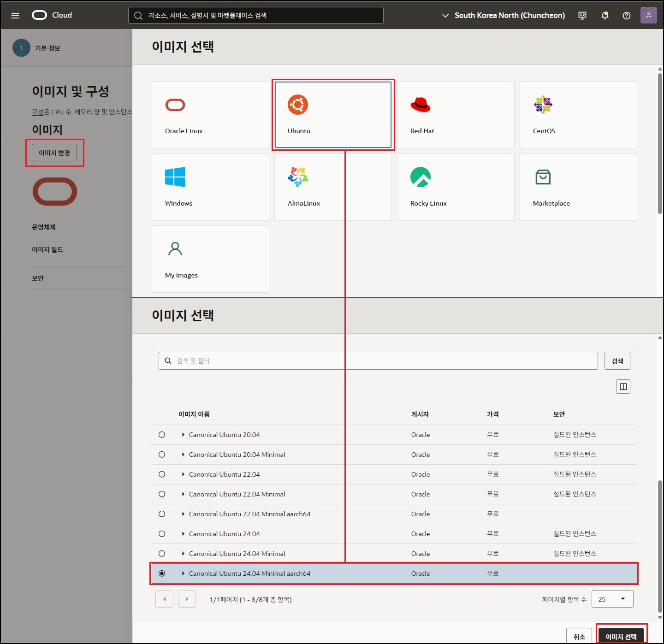The image size is (664, 644).
Task: Select Ubuntu 24.04 Minimal aarch64 radio button
Action: pos(162,573)
